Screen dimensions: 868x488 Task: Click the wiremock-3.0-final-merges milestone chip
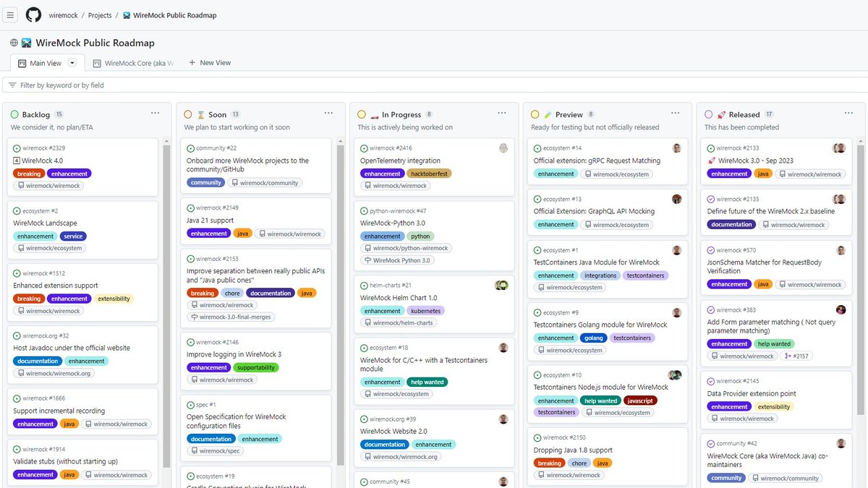231,317
